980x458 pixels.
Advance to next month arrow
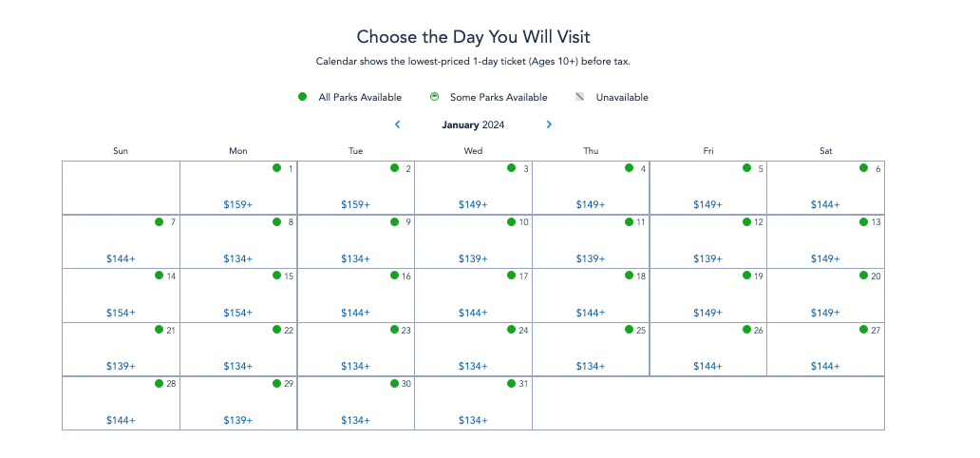[549, 124]
